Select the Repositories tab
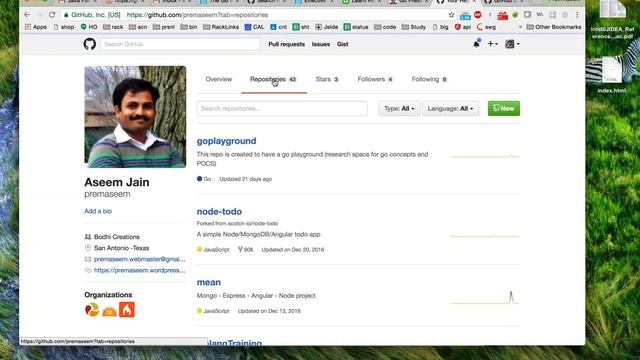 273,79
